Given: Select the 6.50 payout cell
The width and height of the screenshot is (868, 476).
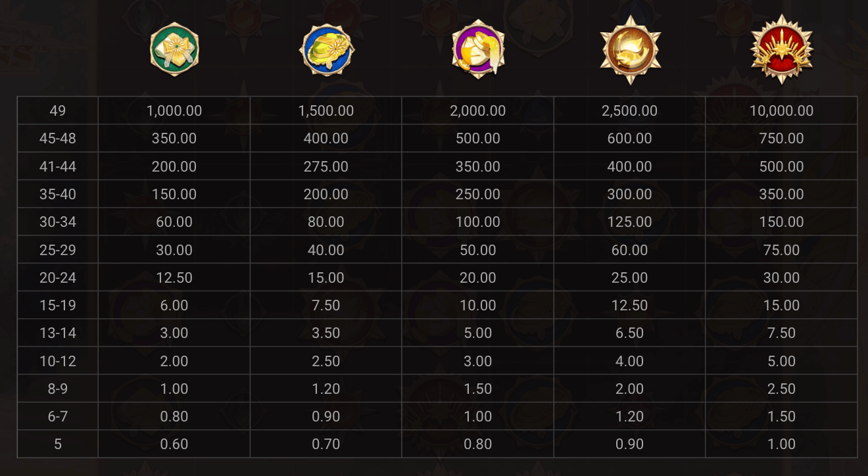Looking at the screenshot, I should click(629, 333).
